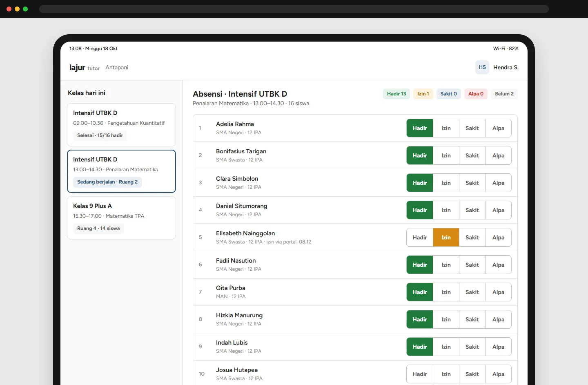This screenshot has width=588, height=385.
Task: Select Elisabeth Nainggolan's active Izin button
Action: tap(446, 237)
